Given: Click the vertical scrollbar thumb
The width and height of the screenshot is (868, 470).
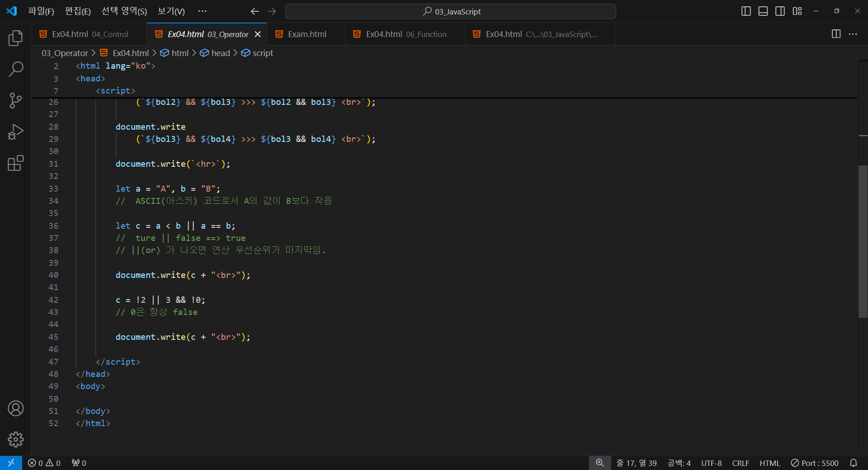Looking at the screenshot, I should [863, 241].
